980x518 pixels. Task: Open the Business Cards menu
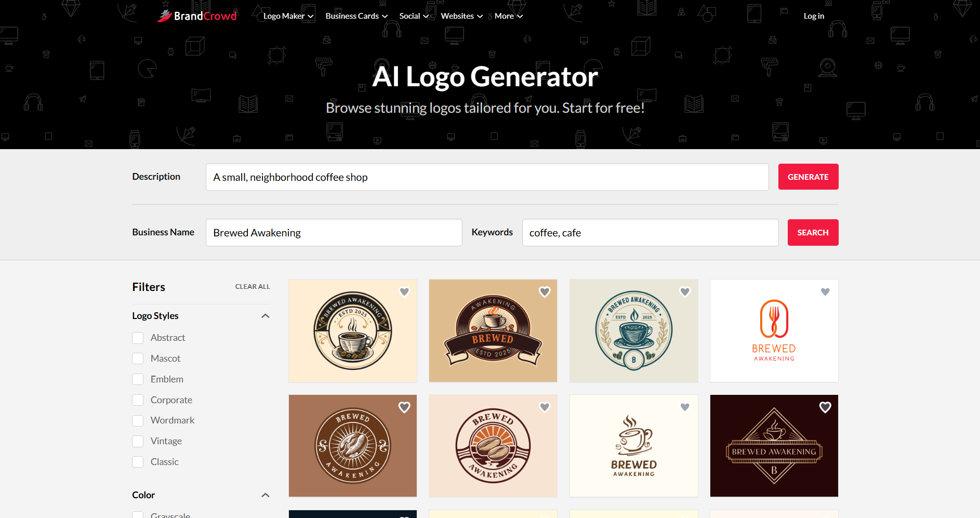pyautogui.click(x=356, y=16)
